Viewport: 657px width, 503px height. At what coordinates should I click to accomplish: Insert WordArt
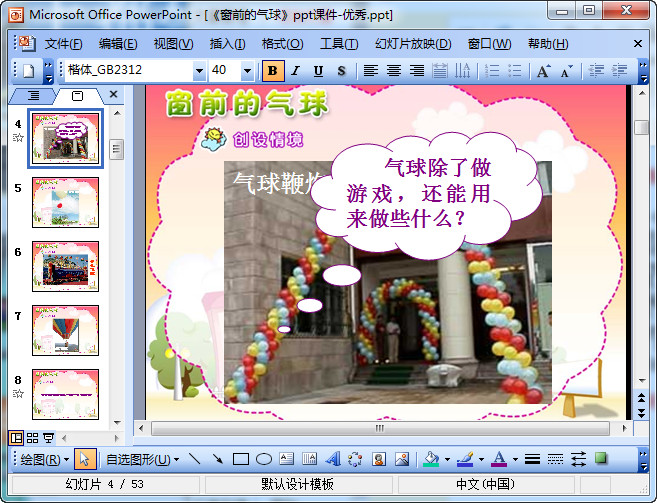click(x=333, y=459)
